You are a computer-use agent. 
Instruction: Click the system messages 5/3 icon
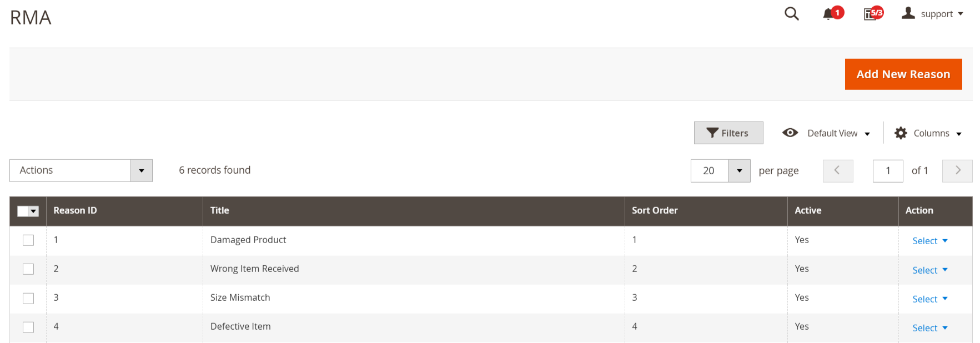click(x=871, y=14)
